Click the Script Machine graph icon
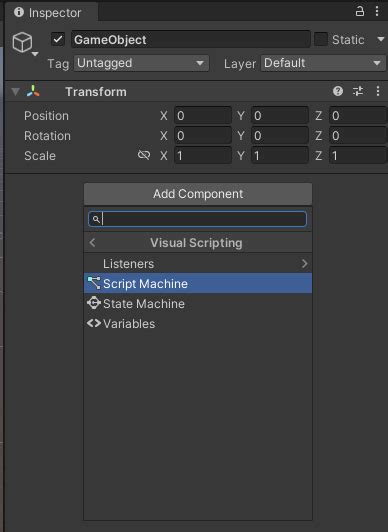The height and width of the screenshot is (532, 388). [x=94, y=283]
